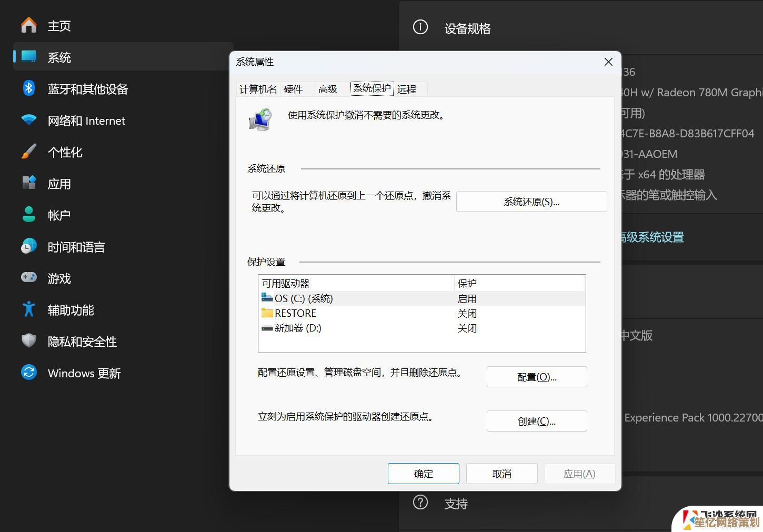This screenshot has height=532, width=763.
Task: Switch to the 计算机名 tab
Action: pos(258,89)
